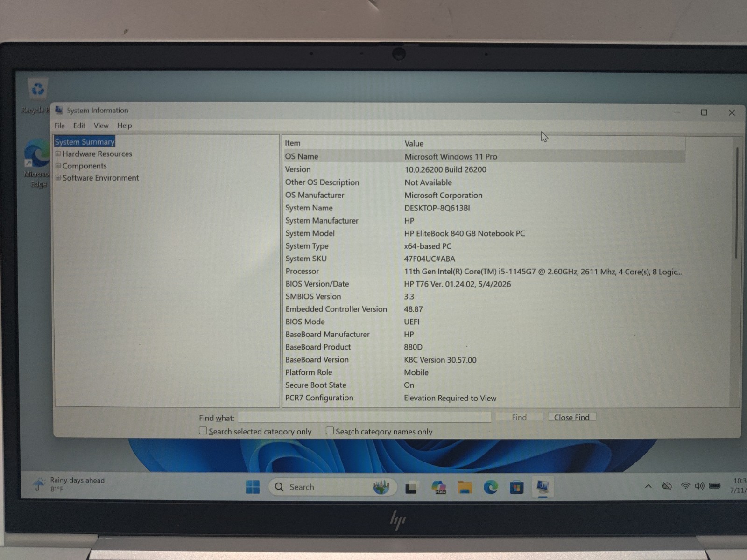
Task: Select the System Name row
Action: (484, 208)
